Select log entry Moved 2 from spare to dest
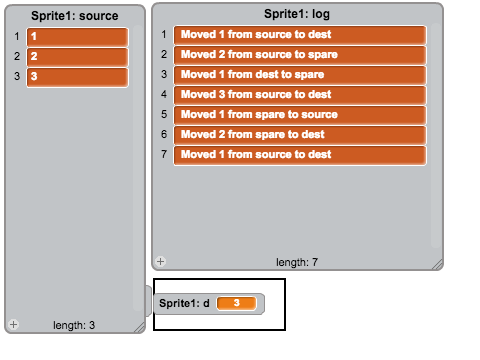Image resolution: width=480 pixels, height=360 pixels. click(300, 135)
